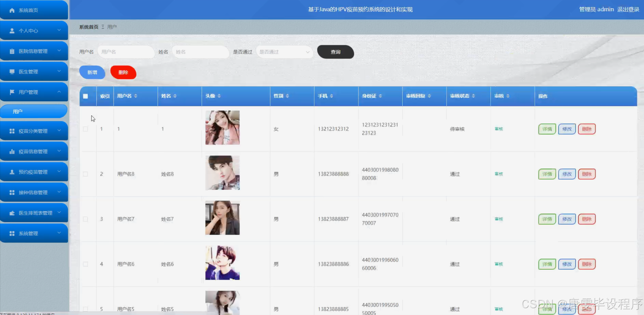
Task: Open avatar thumbnail for row 1
Action: point(222,128)
